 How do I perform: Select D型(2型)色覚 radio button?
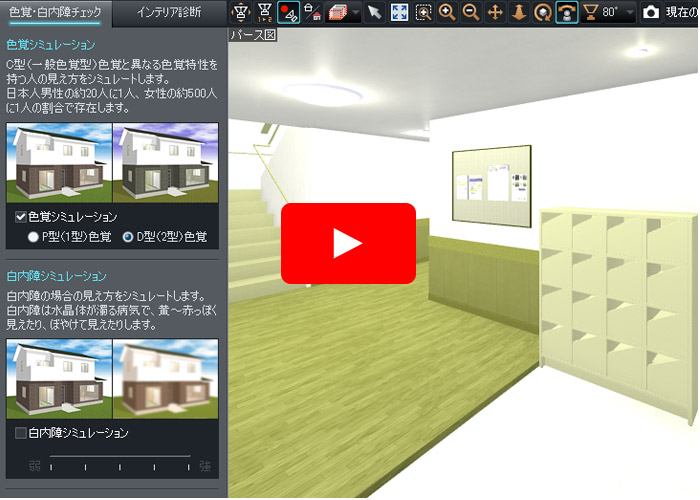pyautogui.click(x=128, y=237)
